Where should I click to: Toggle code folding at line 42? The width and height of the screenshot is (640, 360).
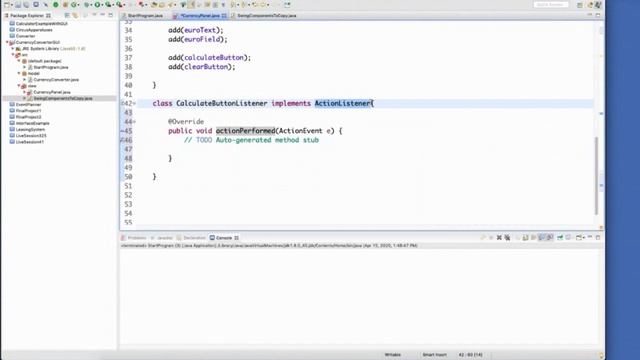click(134, 104)
